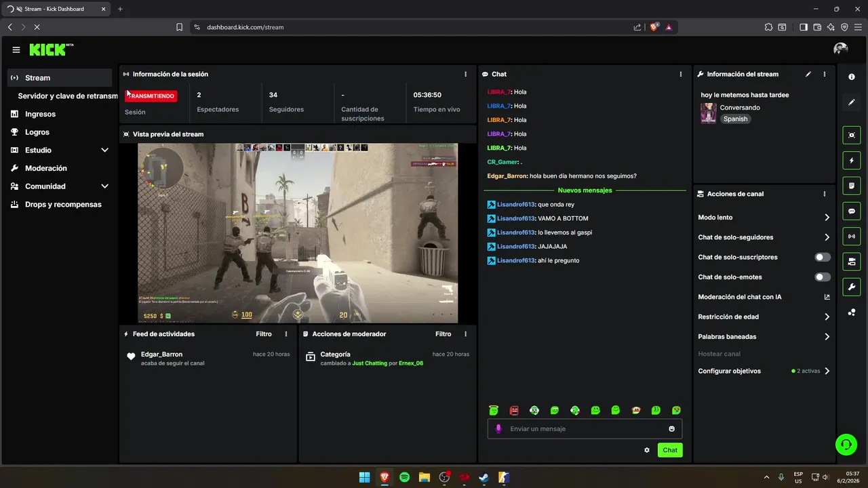Screen dimensions: 868x488
Task: Open the user profile avatar menu
Action: 841,49
